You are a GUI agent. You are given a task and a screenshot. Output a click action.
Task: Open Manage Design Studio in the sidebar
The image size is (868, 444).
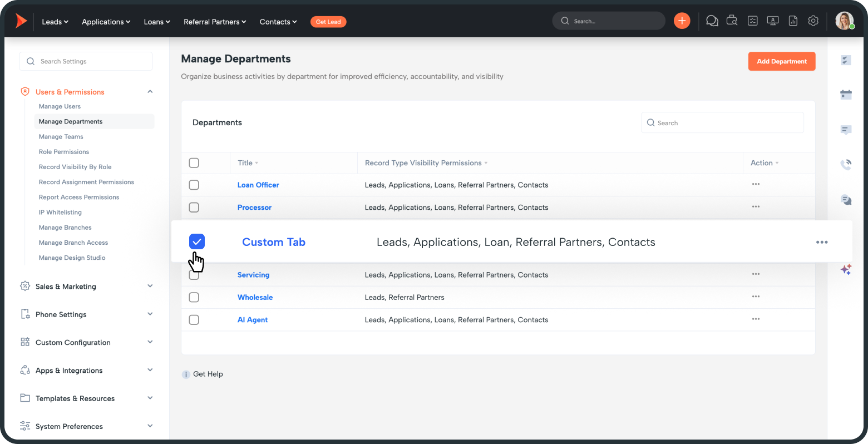[x=72, y=258]
